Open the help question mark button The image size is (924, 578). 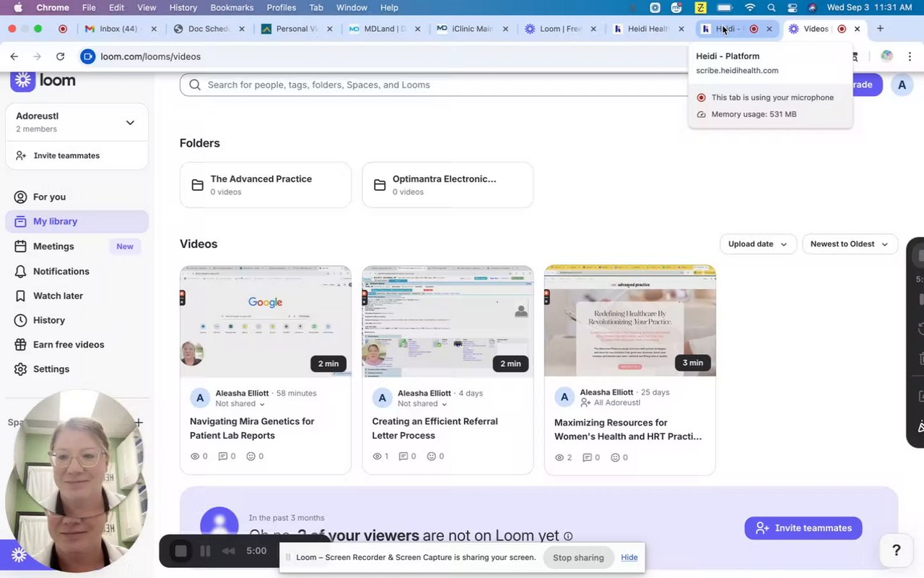point(897,551)
